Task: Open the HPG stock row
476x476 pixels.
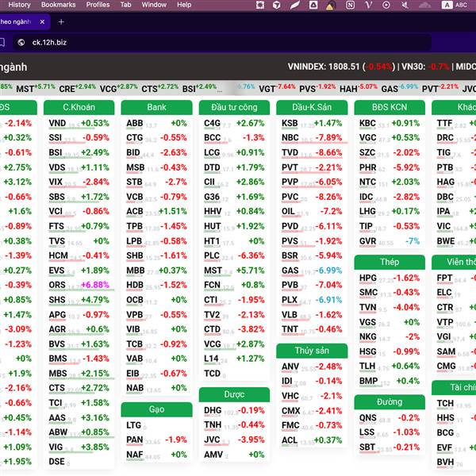Action: pyautogui.click(x=390, y=278)
